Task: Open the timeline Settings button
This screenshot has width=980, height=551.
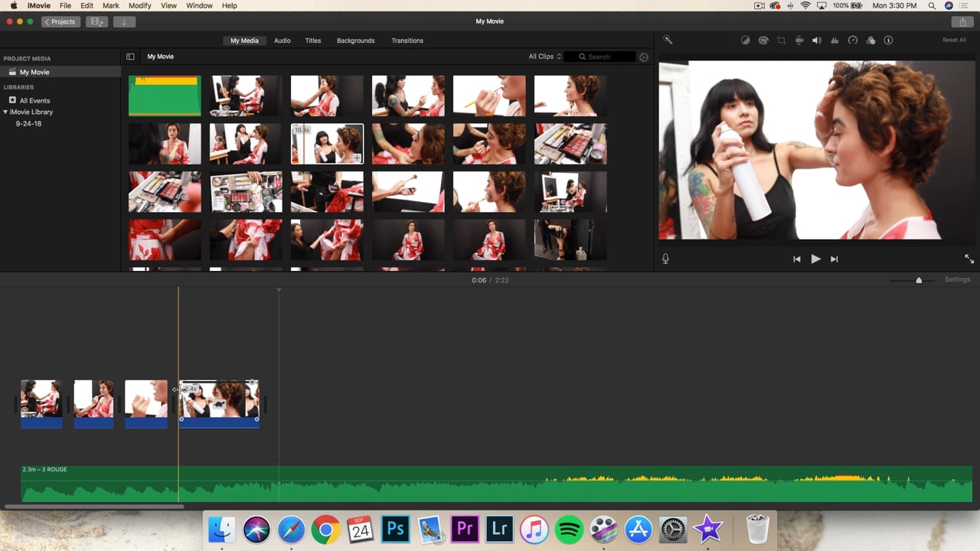Action: 957,280
